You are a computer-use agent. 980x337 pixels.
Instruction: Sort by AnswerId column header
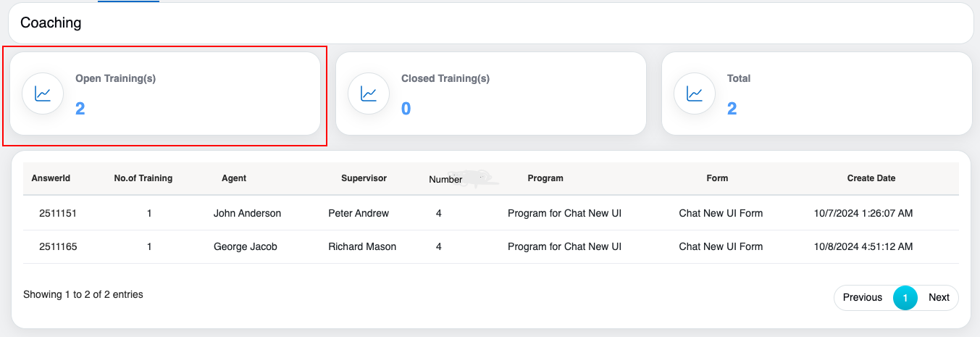pyautogui.click(x=51, y=178)
